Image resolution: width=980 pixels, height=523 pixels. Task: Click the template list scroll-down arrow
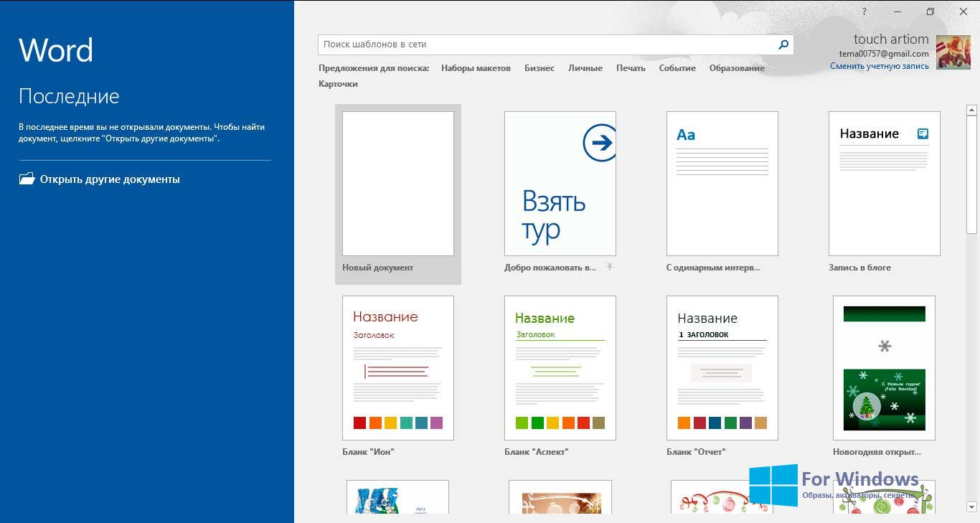[x=971, y=508]
